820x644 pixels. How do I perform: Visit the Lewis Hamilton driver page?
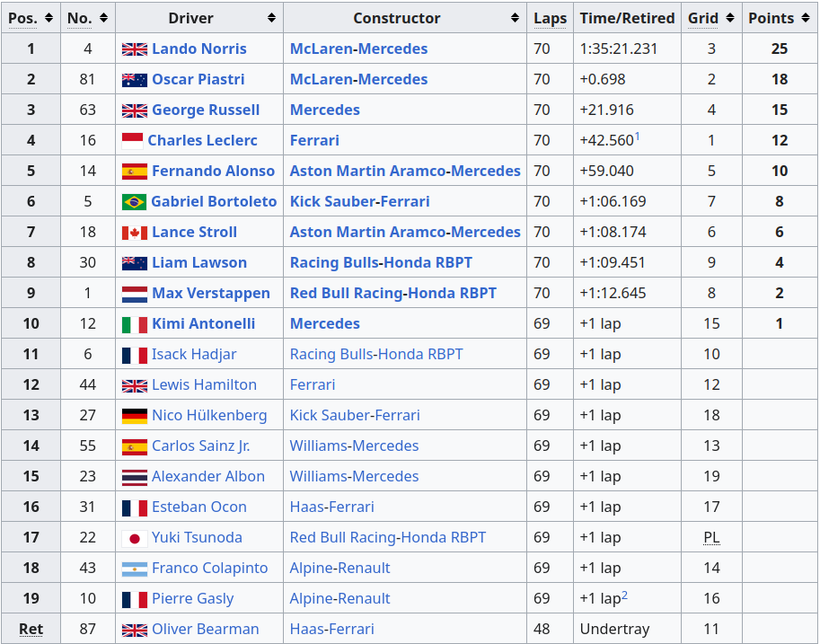click(x=204, y=384)
